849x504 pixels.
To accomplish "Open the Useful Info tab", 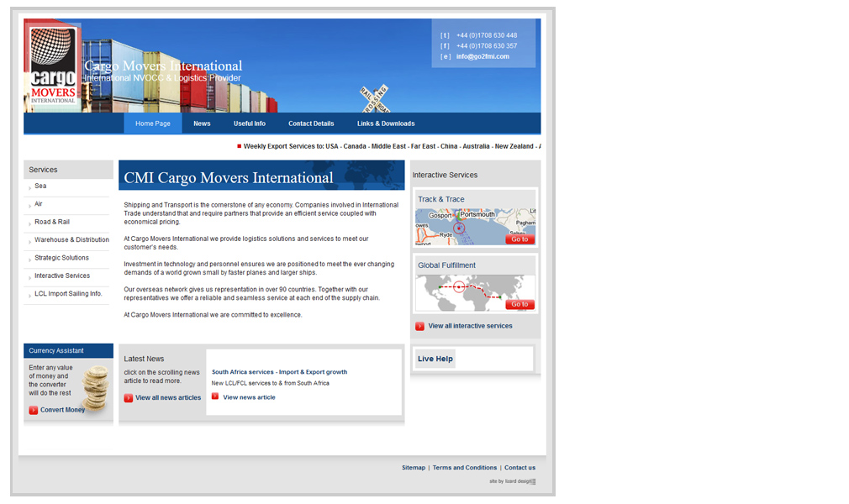I will point(250,123).
